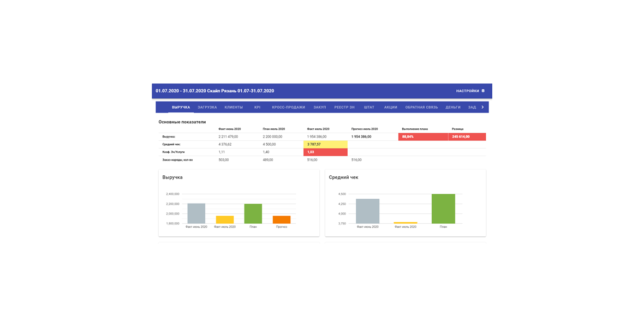Click the yellow Факт июль bar in Выручка chart
This screenshot has height=327, width=644.
tap(225, 220)
